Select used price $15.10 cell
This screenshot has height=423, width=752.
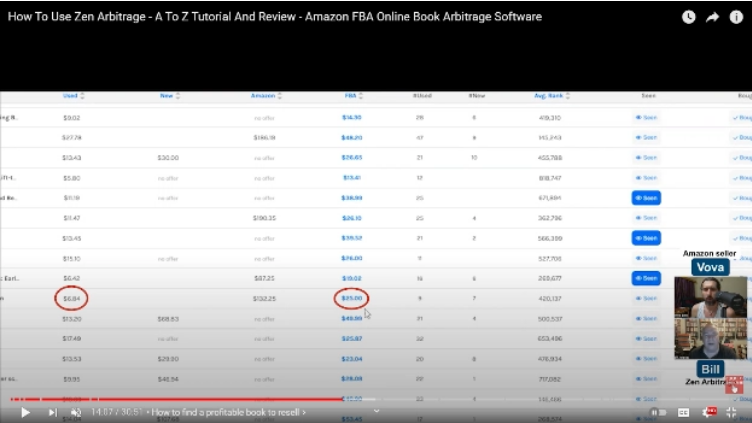(x=71, y=258)
